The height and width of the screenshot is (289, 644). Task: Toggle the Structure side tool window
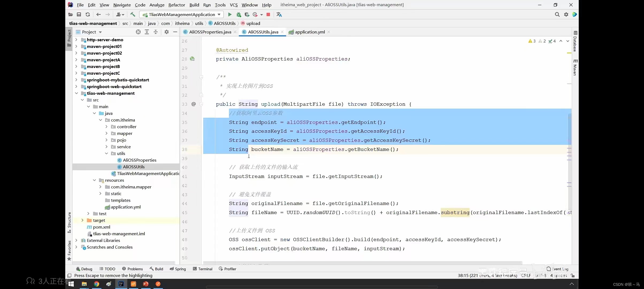(x=69, y=222)
